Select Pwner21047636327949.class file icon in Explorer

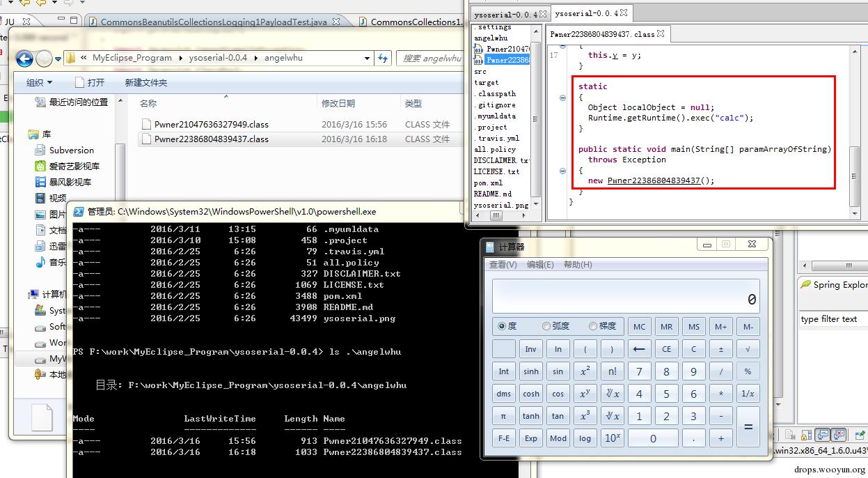(146, 124)
